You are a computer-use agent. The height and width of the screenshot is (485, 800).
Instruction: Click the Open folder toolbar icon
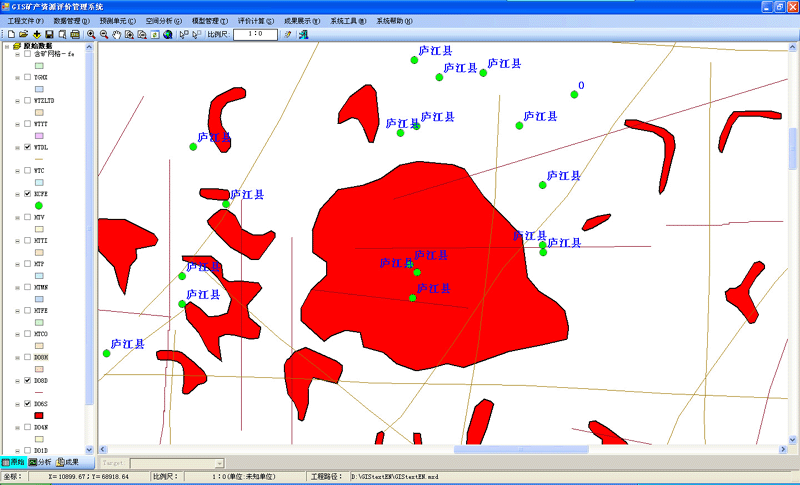tap(23, 34)
